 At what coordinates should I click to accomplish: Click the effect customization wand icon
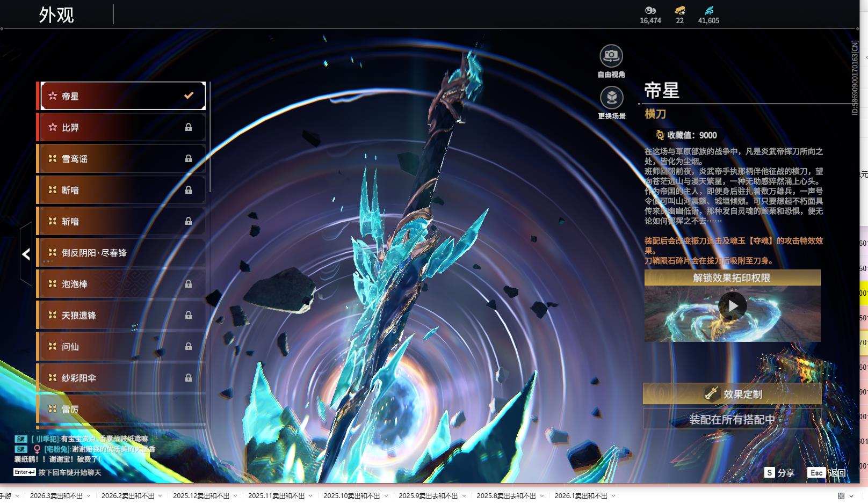click(x=711, y=393)
